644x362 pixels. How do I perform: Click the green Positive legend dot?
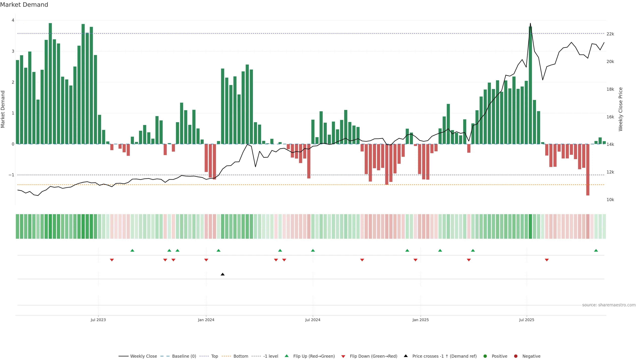(485, 356)
